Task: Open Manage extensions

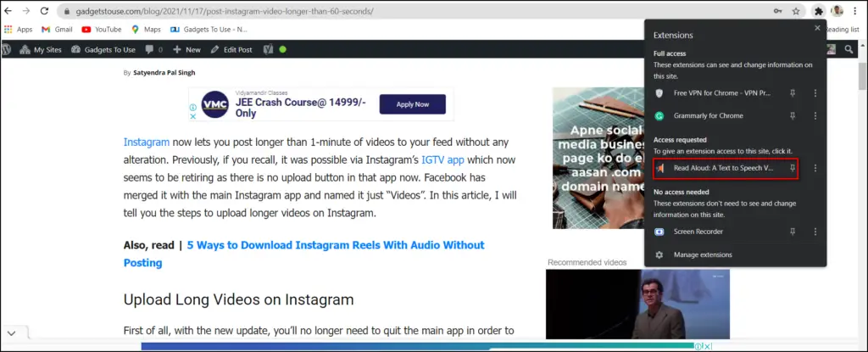Action: [x=703, y=255]
